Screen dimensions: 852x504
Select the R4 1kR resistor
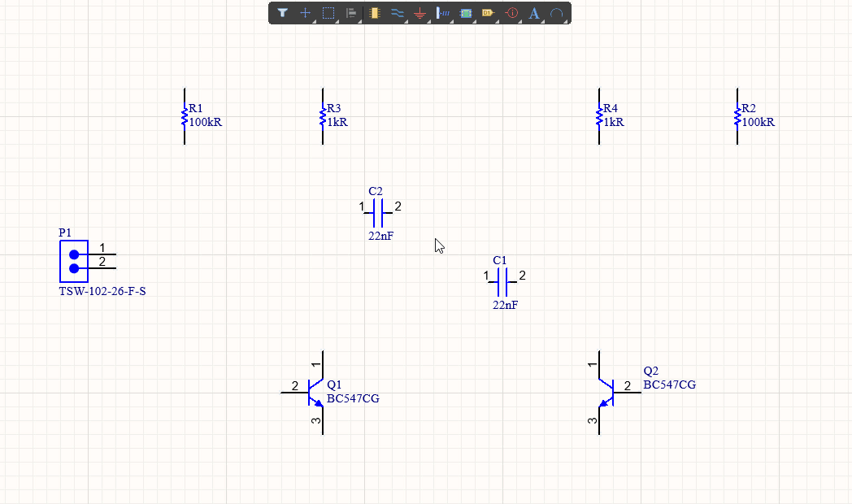(x=600, y=116)
